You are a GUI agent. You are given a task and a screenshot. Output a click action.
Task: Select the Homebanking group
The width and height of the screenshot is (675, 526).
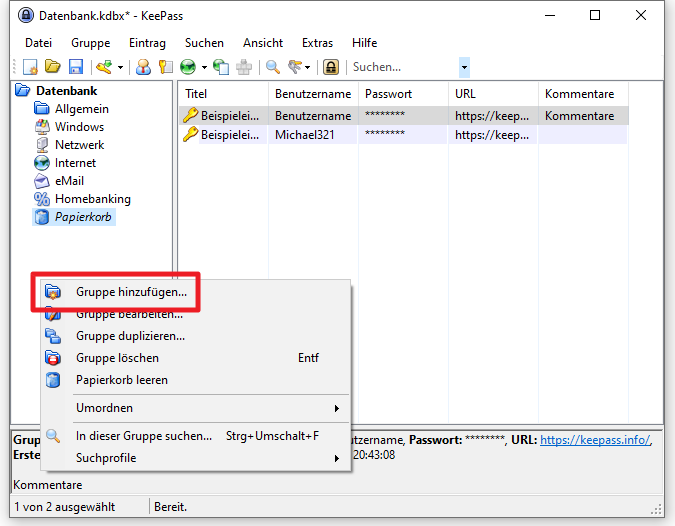(x=93, y=199)
